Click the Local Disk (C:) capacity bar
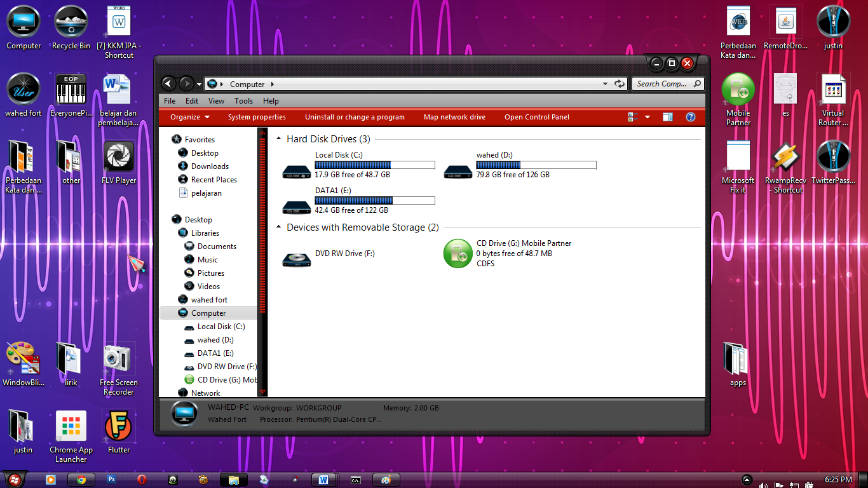The width and height of the screenshot is (868, 488). 374,165
